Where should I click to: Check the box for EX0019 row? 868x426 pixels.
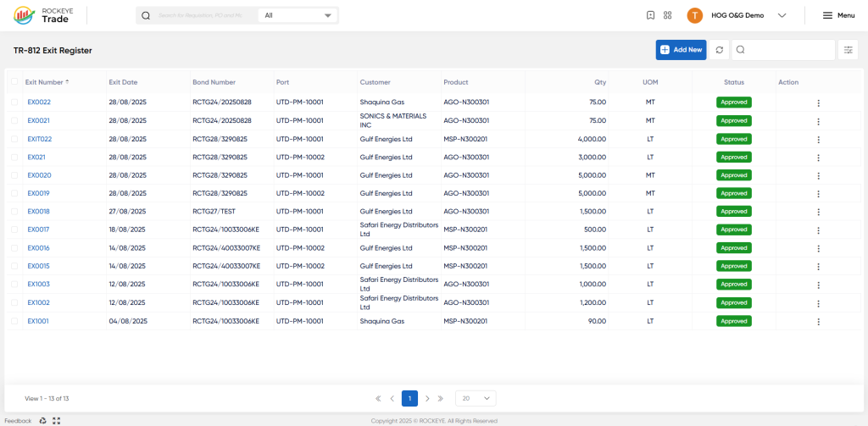pos(14,194)
